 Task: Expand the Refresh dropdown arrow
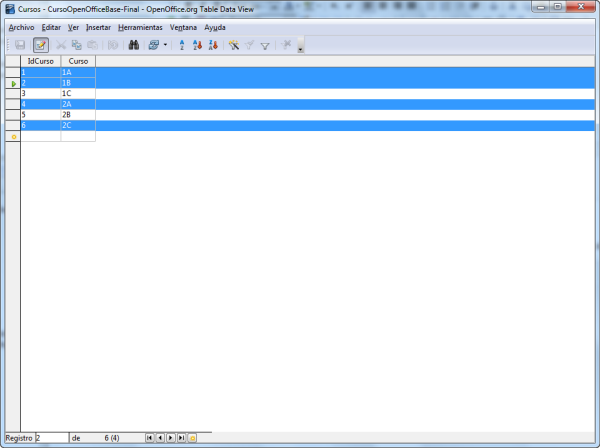[165, 45]
